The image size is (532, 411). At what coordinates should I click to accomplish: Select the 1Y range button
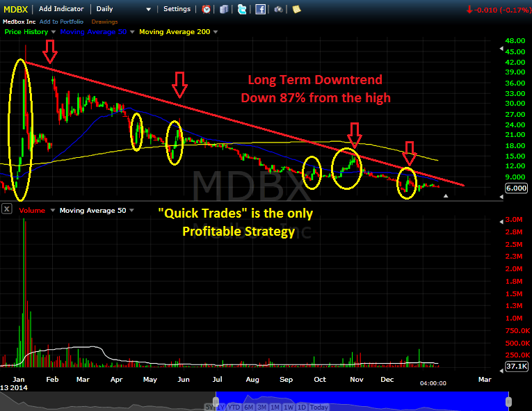(x=221, y=407)
